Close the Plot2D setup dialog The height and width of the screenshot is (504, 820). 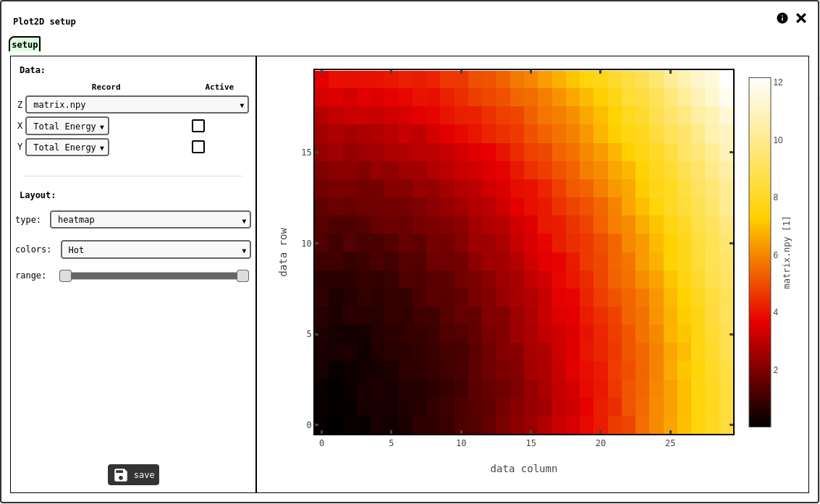click(800, 18)
